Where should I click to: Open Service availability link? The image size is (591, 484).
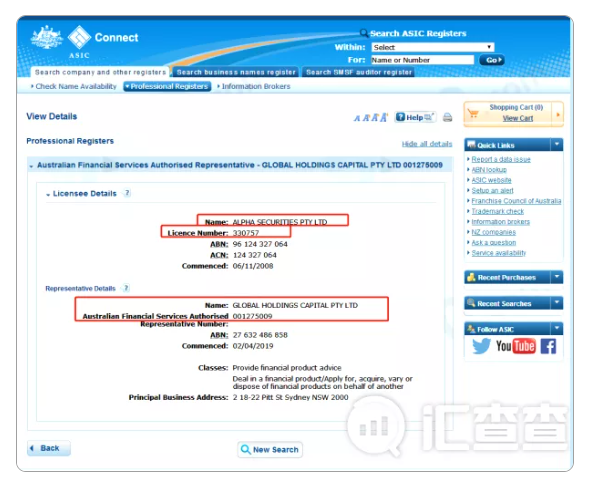[498, 253]
